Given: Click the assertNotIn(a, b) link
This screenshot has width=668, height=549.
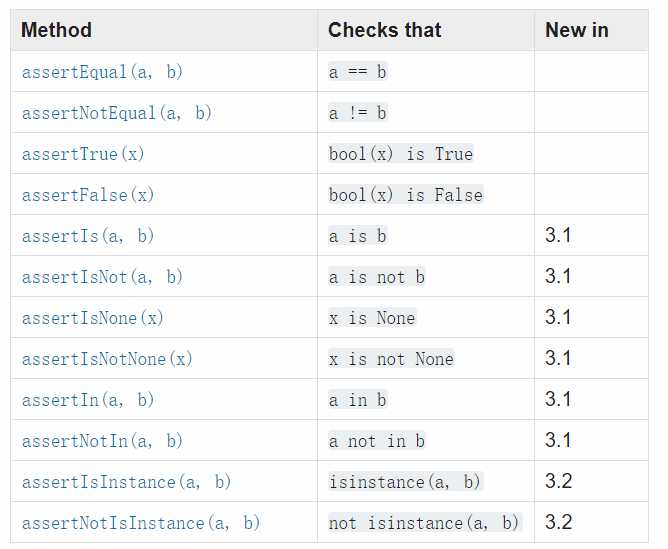Looking at the screenshot, I should (x=102, y=441).
